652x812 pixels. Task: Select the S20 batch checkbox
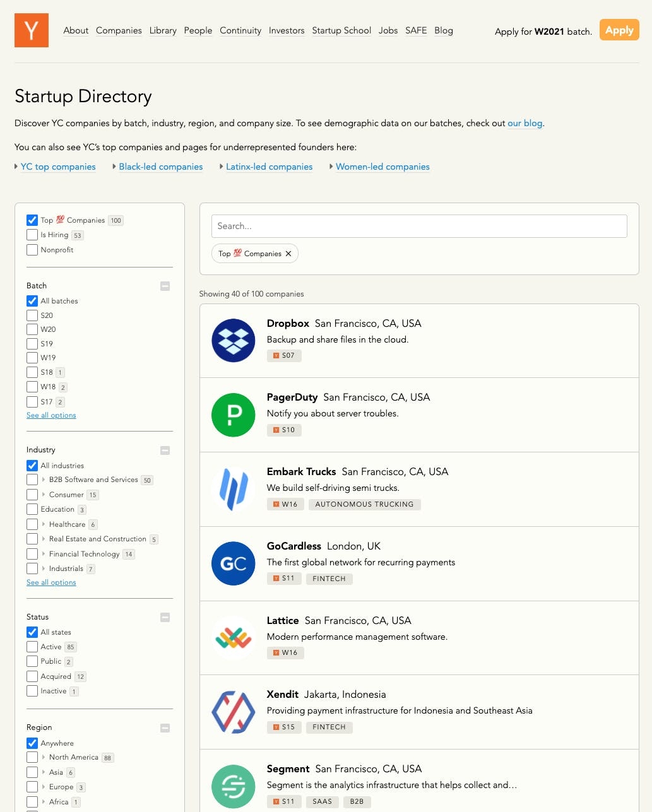coord(32,315)
